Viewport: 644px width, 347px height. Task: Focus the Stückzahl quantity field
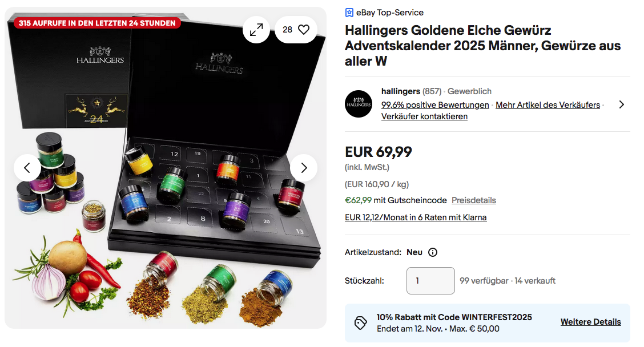[430, 281]
